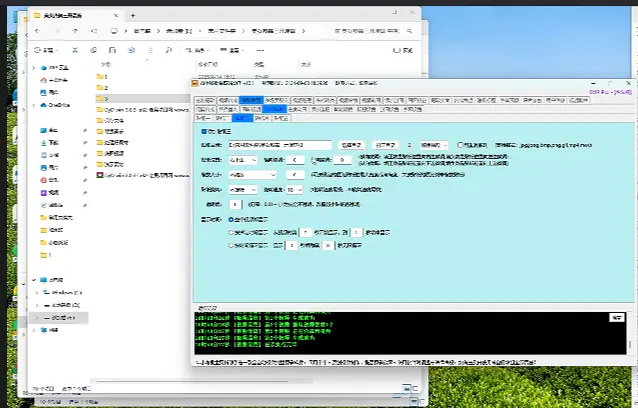Select the second display mode radio button
The height and width of the screenshot is (408, 638).
coord(229,231)
